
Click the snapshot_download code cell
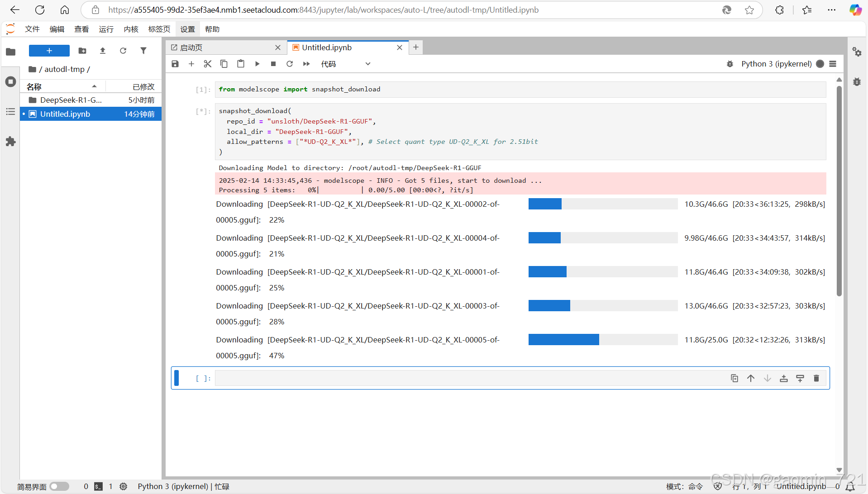point(520,132)
